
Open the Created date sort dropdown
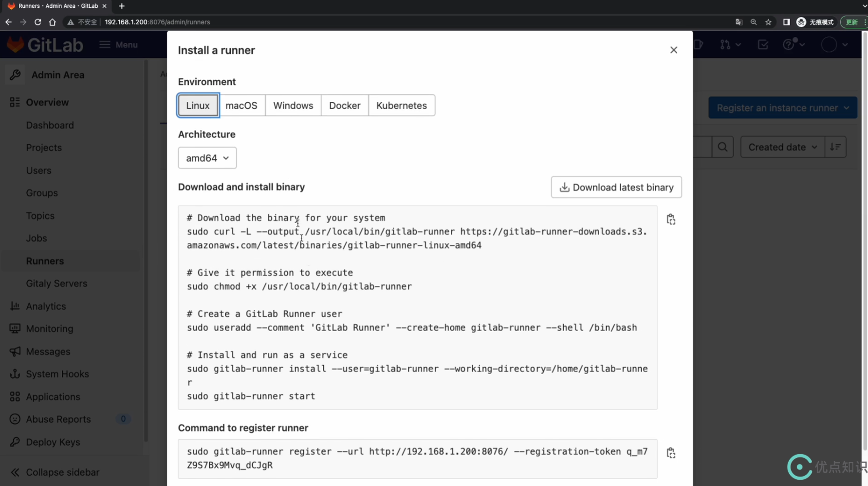(x=783, y=147)
